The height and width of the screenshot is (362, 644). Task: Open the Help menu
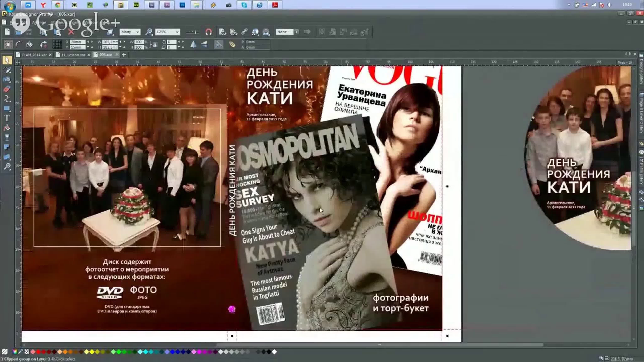click(106, 22)
